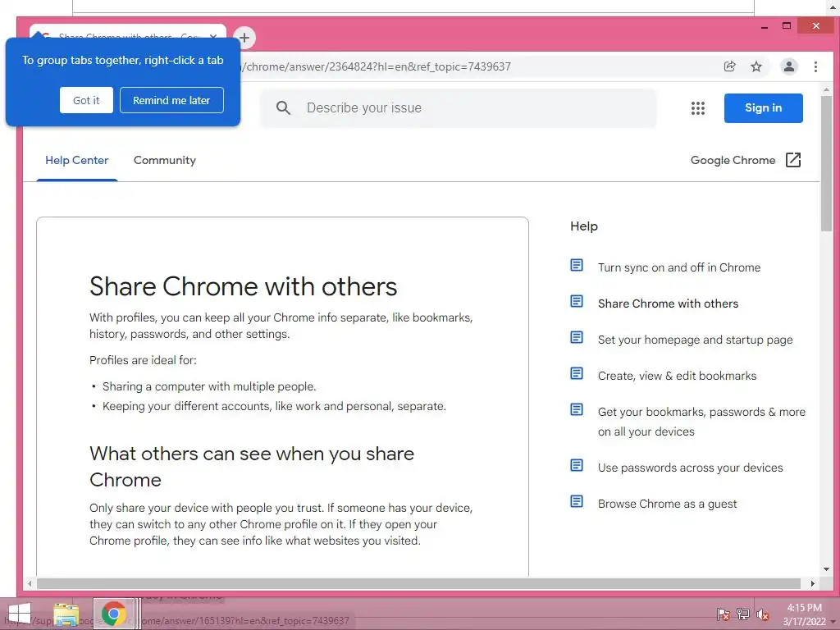Click the article icon beside Create, view & edit bookmarks
Image resolution: width=840 pixels, height=630 pixels.
coord(577,373)
